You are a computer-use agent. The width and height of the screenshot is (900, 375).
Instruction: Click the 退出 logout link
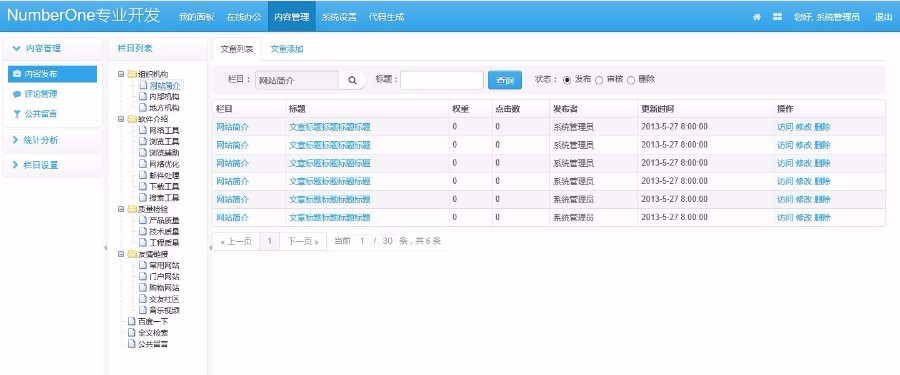[883, 17]
